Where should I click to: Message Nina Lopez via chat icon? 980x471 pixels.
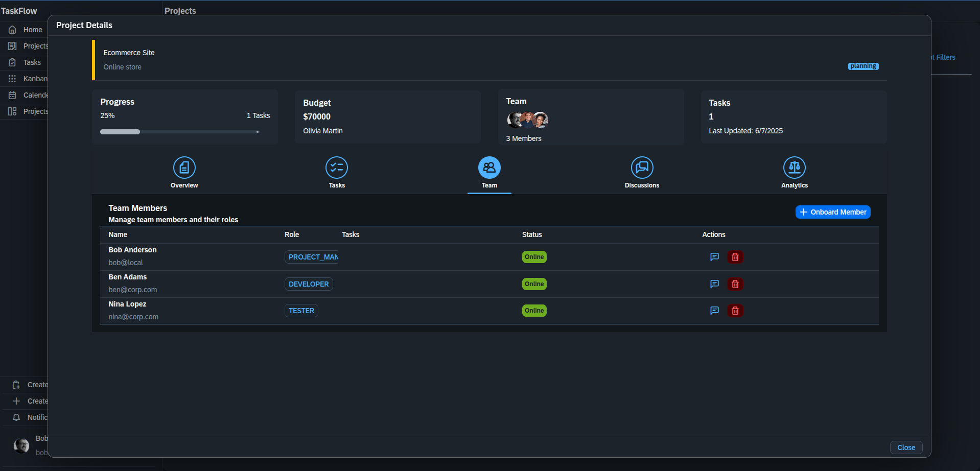click(714, 311)
